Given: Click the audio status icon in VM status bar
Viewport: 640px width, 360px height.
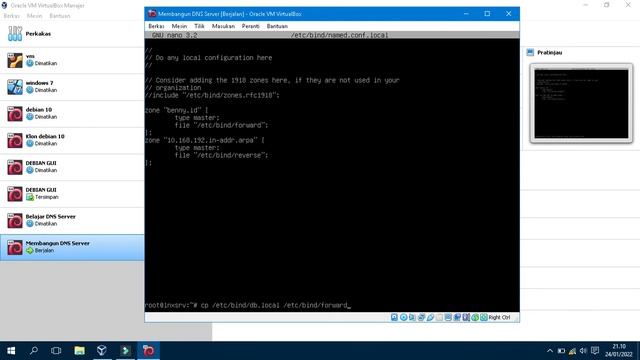Looking at the screenshot, I should [x=412, y=317].
